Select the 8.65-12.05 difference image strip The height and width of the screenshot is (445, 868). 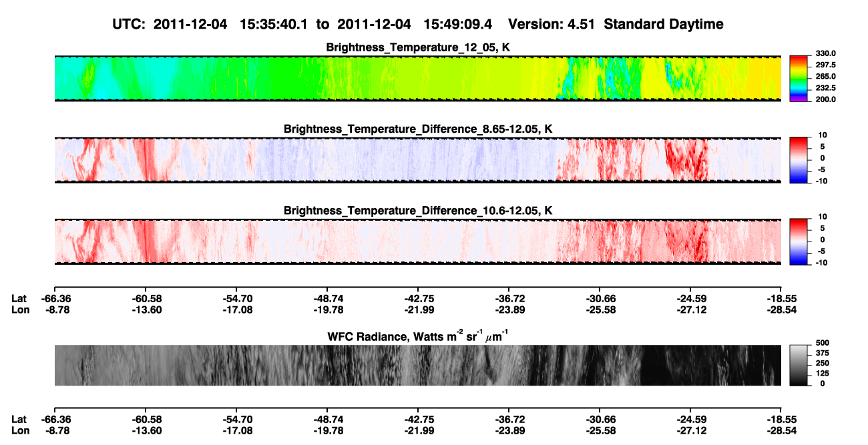418,159
